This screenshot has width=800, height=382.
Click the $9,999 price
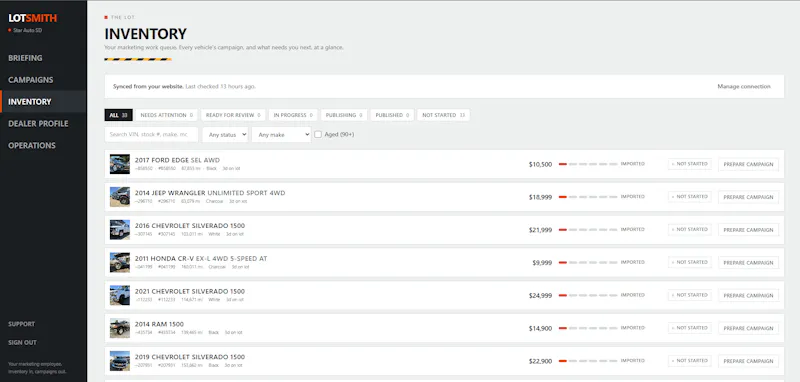coord(542,263)
